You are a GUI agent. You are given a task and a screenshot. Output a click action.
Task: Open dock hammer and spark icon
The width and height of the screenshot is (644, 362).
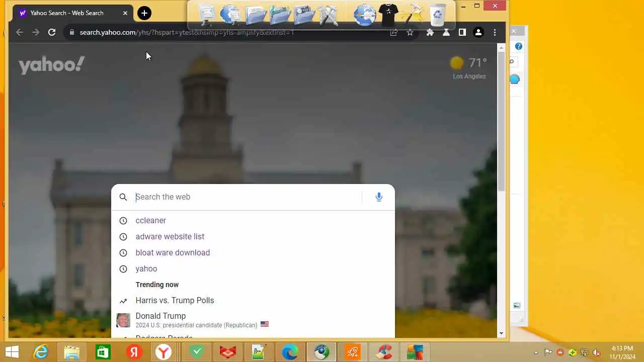(x=413, y=14)
